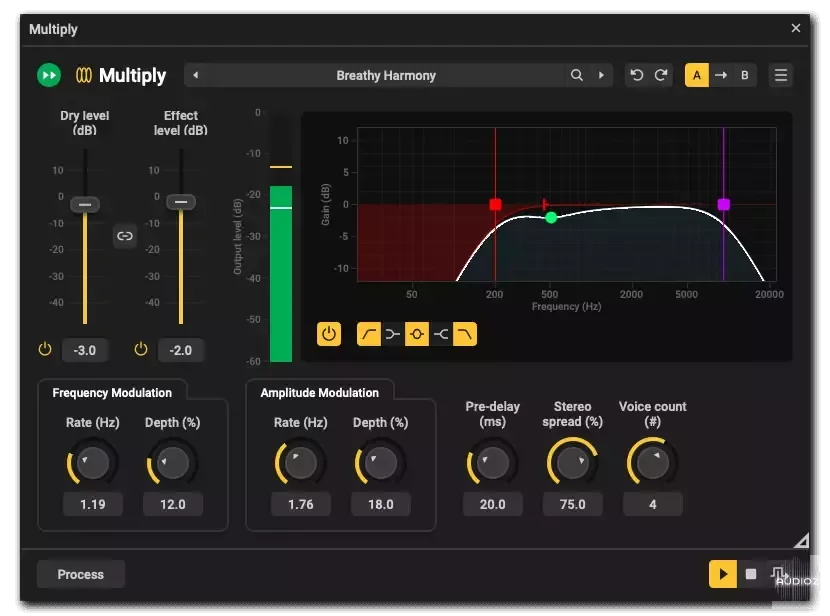Open the hamburger menu
This screenshot has height=616, width=830.
coord(780,75)
